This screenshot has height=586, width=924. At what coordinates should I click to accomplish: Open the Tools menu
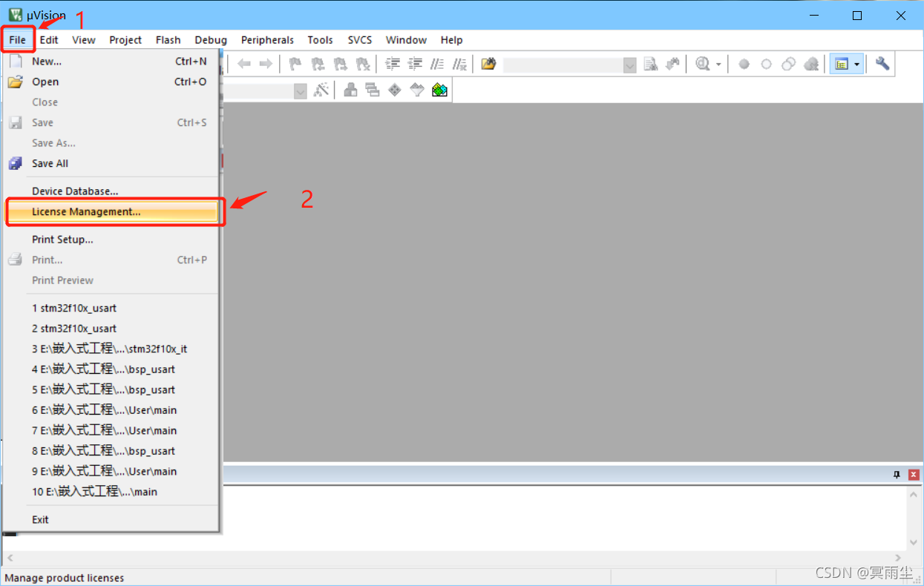pyautogui.click(x=320, y=40)
